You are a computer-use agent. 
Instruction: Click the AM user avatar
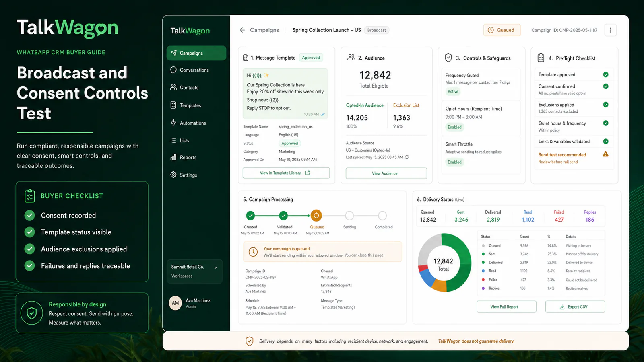point(175,303)
